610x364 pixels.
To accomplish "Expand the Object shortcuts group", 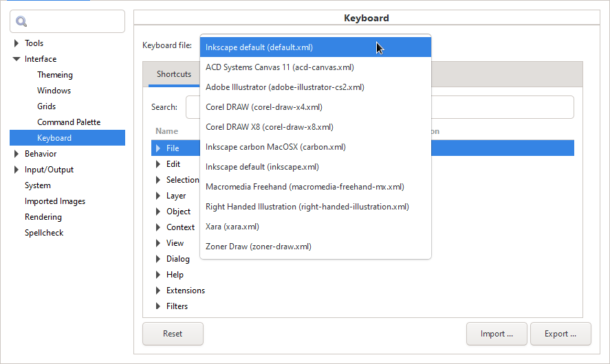I will click(158, 212).
